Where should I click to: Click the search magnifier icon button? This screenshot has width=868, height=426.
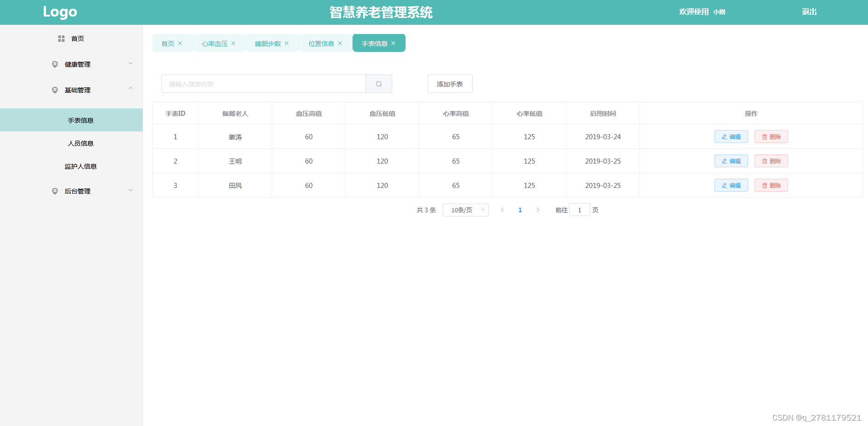pos(379,84)
